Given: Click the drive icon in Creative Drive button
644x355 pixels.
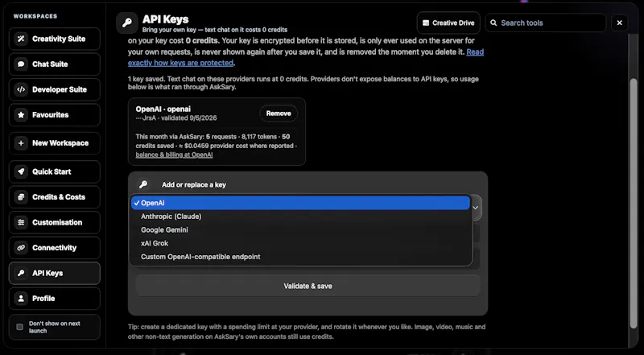Looking at the screenshot, I should 426,23.
